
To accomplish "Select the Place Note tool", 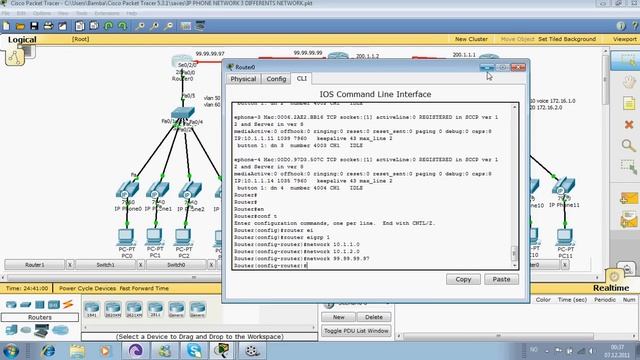I will (x=629, y=103).
